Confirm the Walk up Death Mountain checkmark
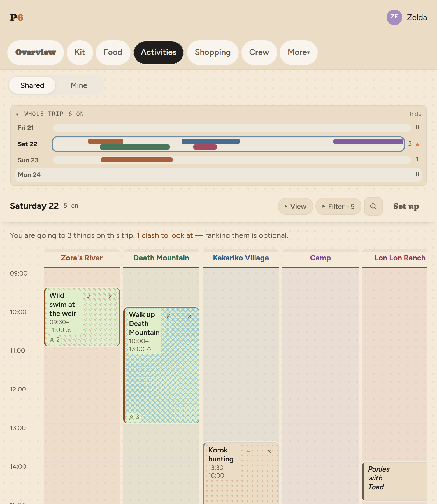 [x=168, y=316]
